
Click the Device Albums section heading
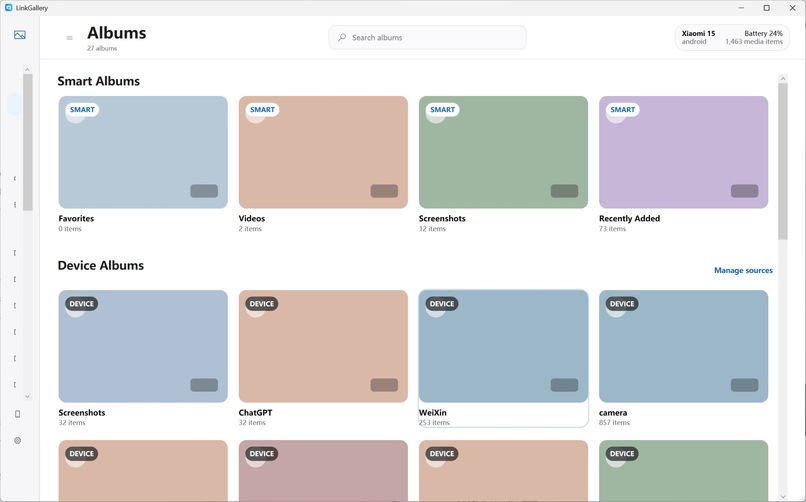coord(101,266)
